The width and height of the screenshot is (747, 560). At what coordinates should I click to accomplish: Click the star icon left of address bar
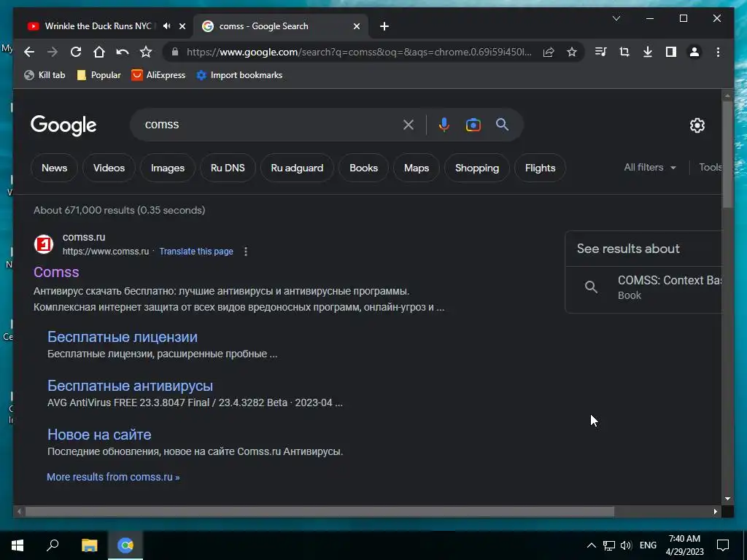click(x=146, y=52)
